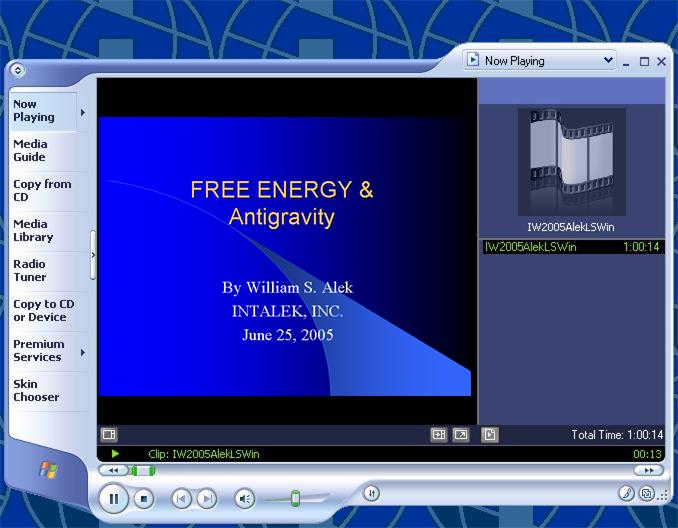Image resolution: width=678 pixels, height=528 pixels.
Task: Click the seek bar position handle
Action: pyautogui.click(x=136, y=471)
